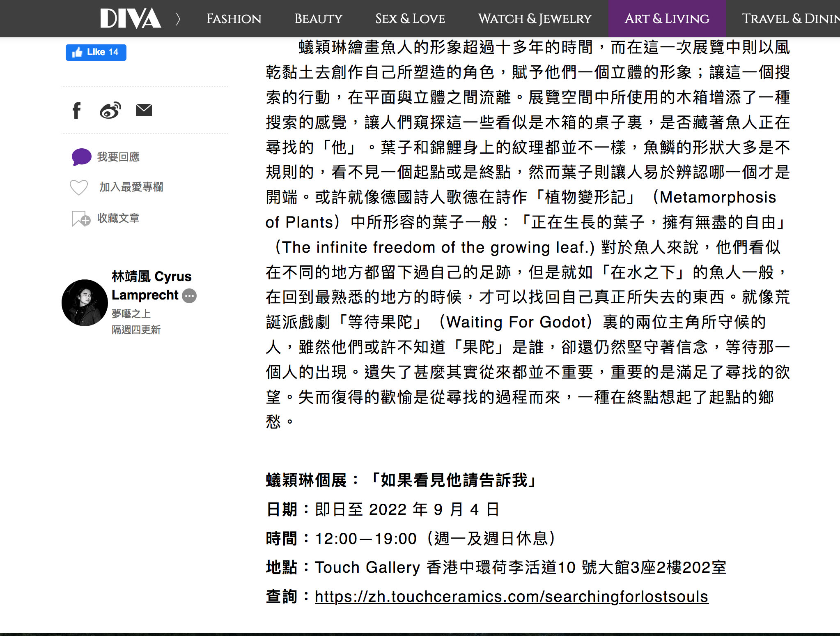Toggle 收藏文章 save article
The image size is (840, 636).
(118, 218)
